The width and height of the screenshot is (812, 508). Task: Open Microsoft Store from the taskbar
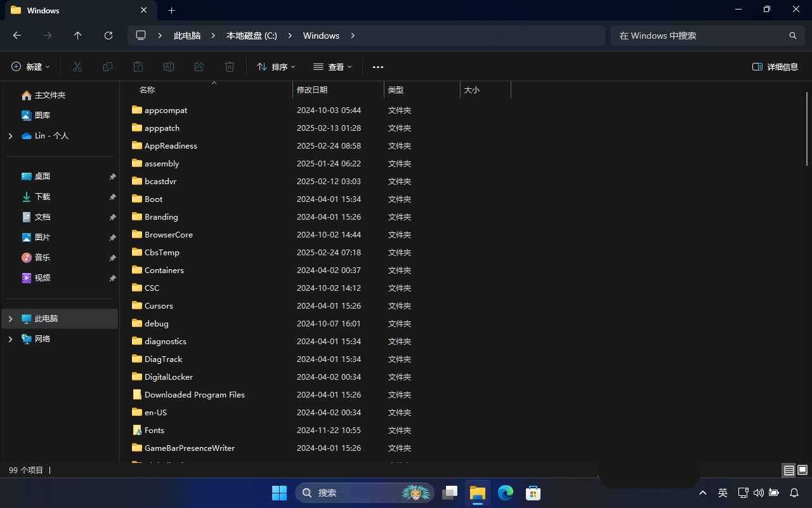point(533,493)
